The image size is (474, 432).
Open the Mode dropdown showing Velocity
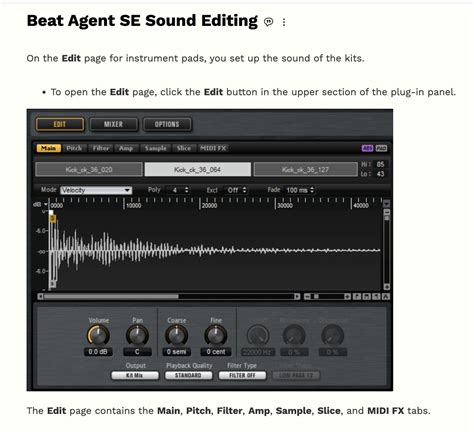(x=96, y=190)
